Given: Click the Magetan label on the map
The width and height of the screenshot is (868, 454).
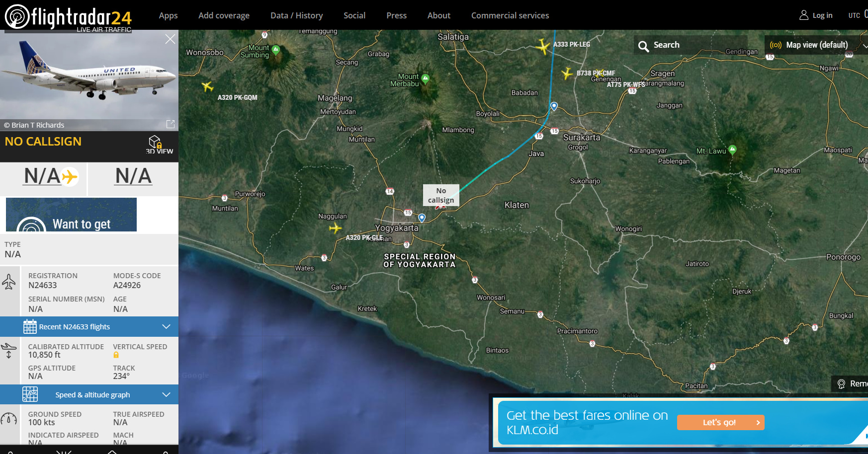Looking at the screenshot, I should point(787,170).
